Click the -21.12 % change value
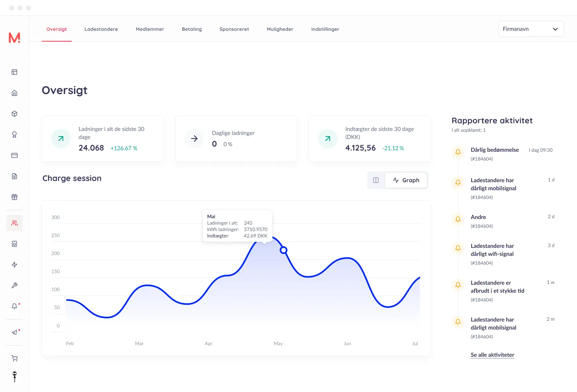Screen dimensions: 577x392 point(393,148)
